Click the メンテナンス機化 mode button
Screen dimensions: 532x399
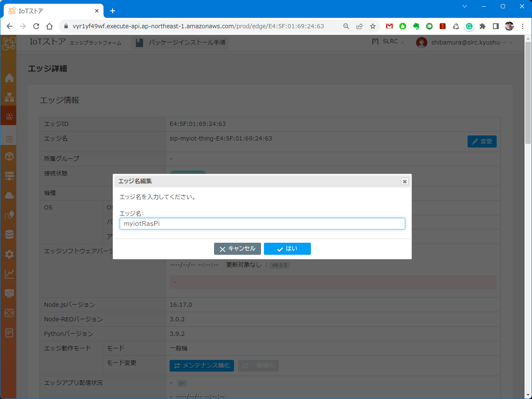point(202,366)
